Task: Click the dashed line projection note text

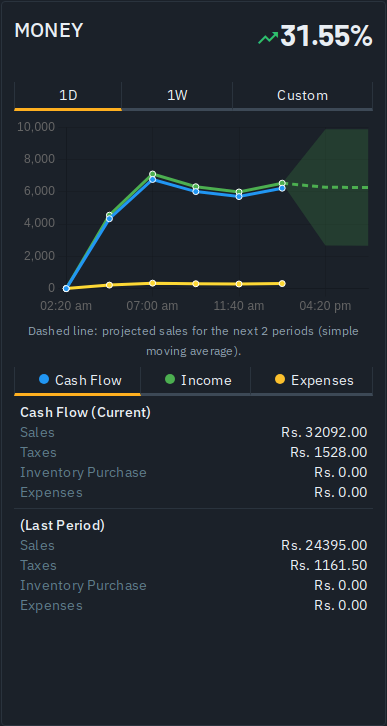Action: pyautogui.click(x=194, y=341)
